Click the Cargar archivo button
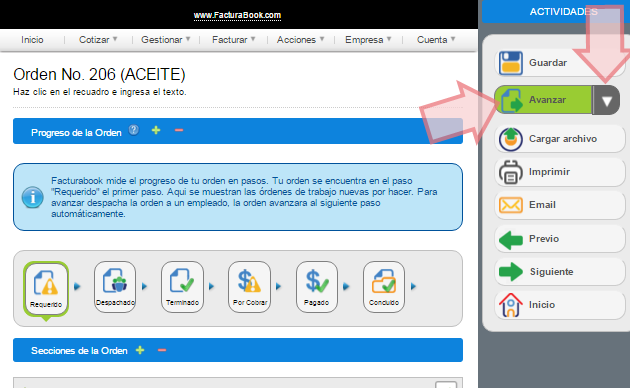The image size is (630, 388). 560,139
